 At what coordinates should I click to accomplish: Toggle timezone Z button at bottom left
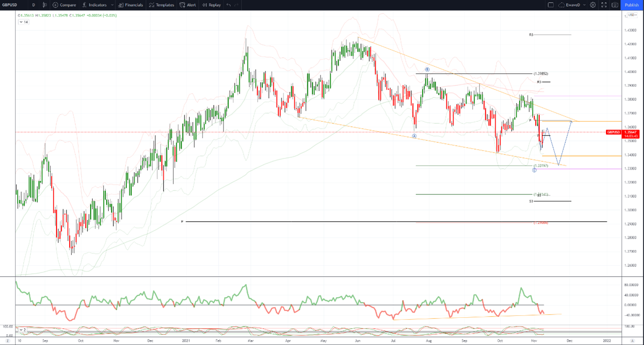point(7,341)
